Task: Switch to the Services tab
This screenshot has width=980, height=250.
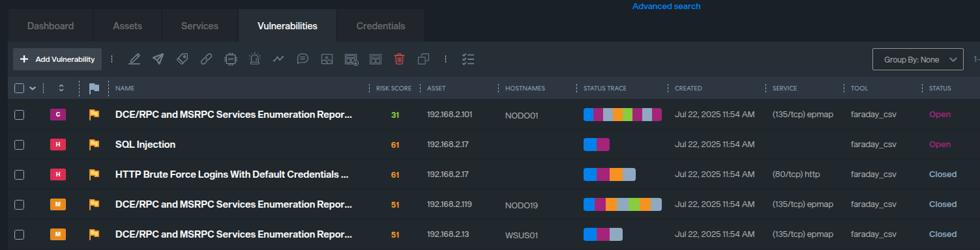Action: click(200, 26)
